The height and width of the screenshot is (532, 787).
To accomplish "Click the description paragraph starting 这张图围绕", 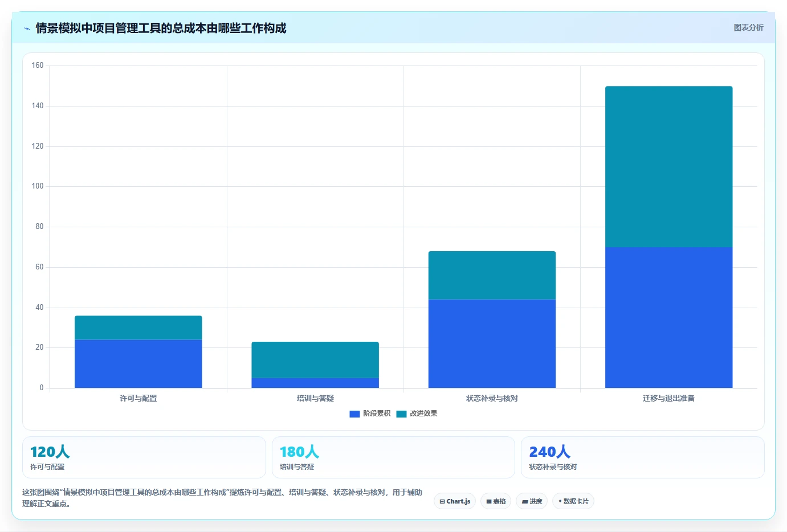I will point(222,498).
